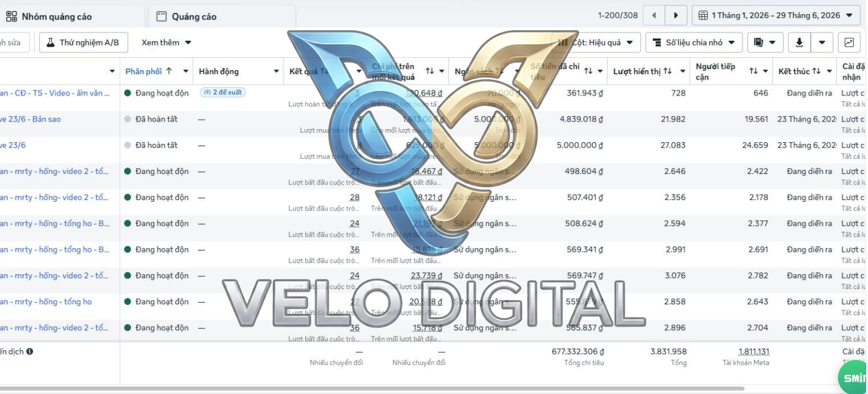Open the Số tiền đã chi column dropdown arrow
868x394 pixels.
pos(600,71)
